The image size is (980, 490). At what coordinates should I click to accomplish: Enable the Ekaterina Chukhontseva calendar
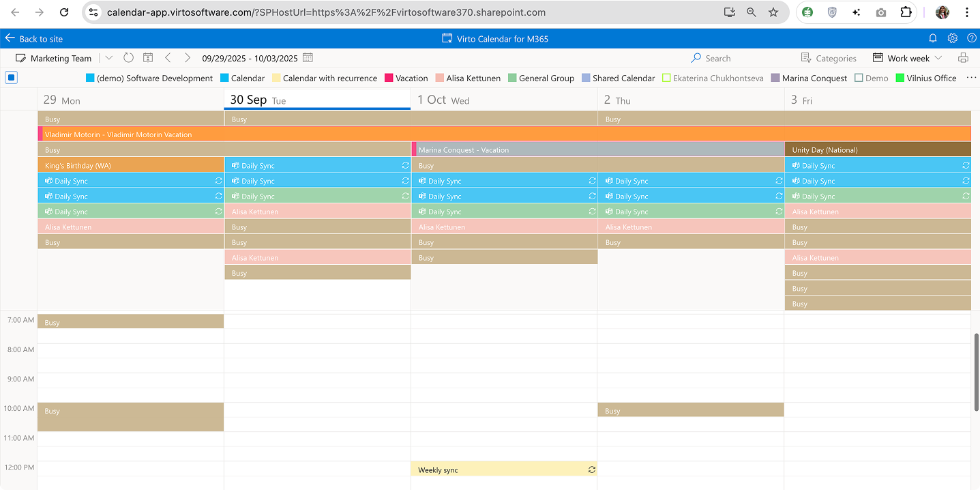pos(666,78)
